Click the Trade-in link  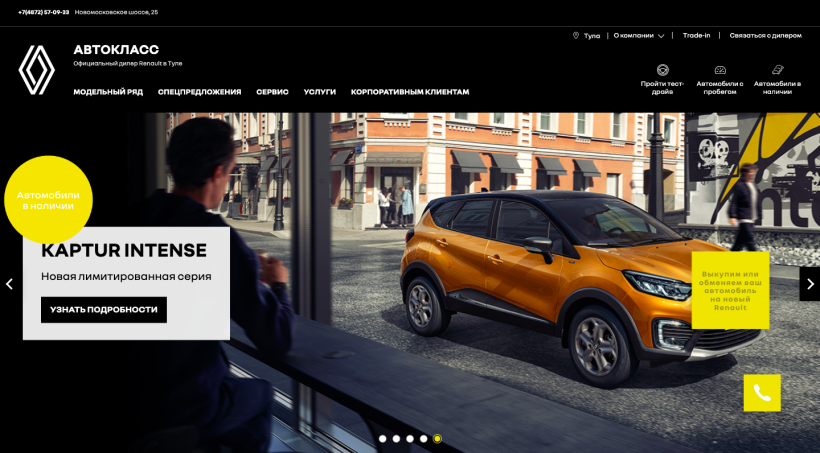click(697, 36)
